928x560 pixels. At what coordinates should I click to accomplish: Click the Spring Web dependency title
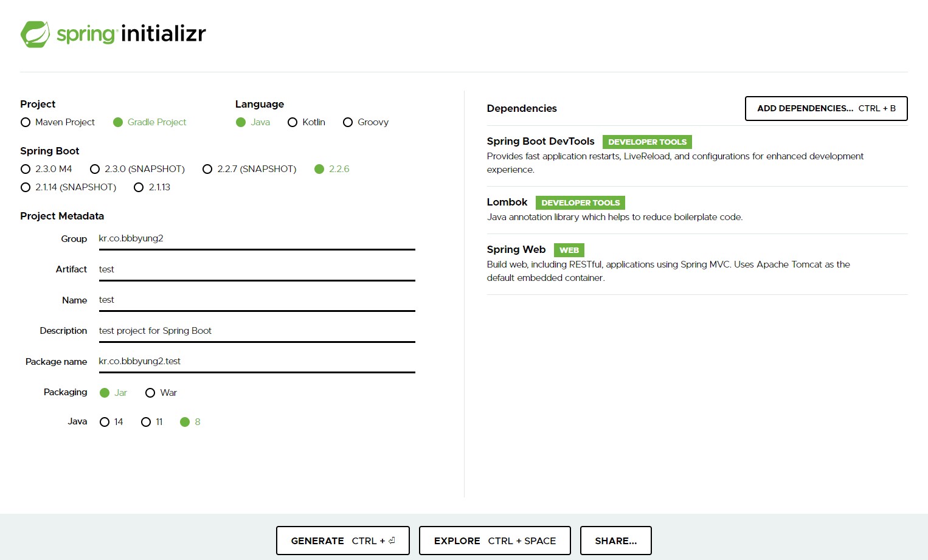tap(516, 249)
